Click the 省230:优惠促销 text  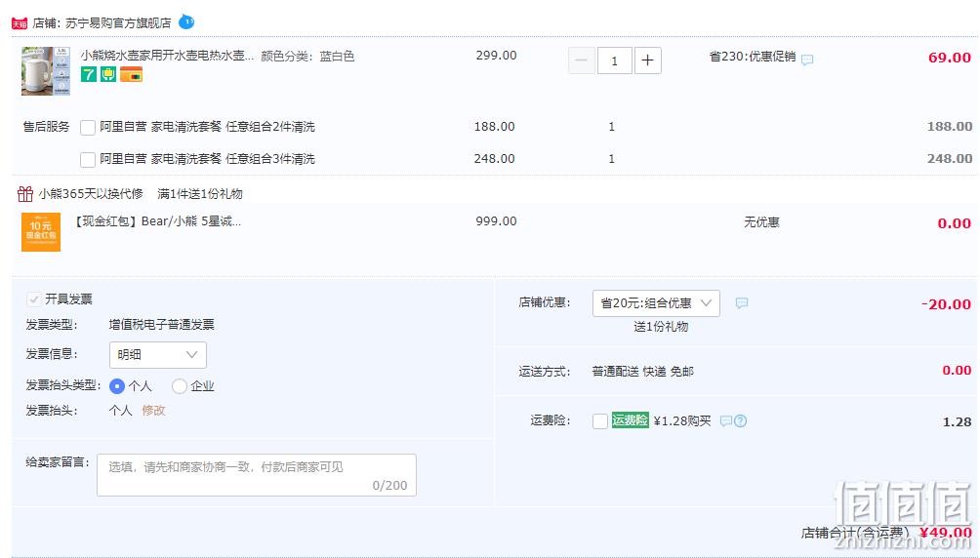tap(753, 57)
